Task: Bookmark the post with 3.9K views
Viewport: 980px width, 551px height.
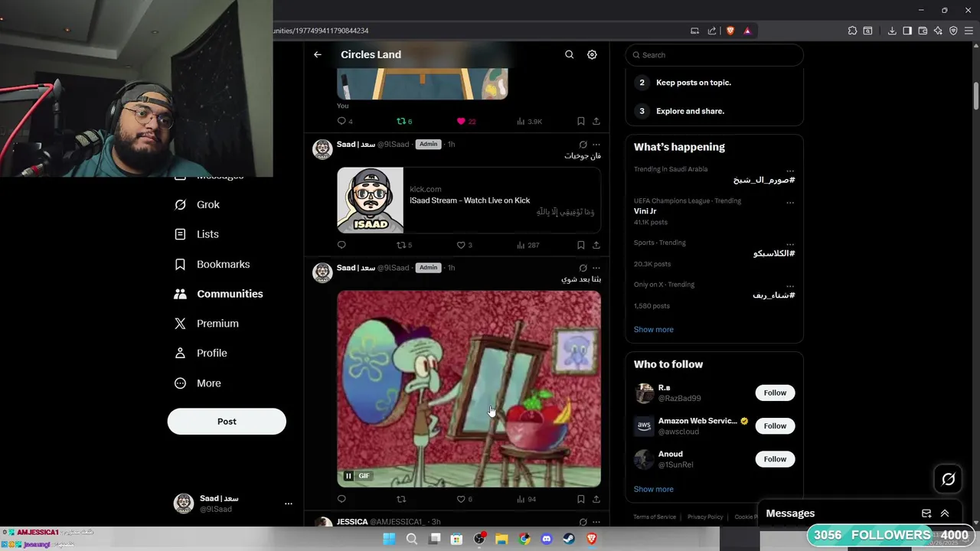Action: pyautogui.click(x=580, y=121)
